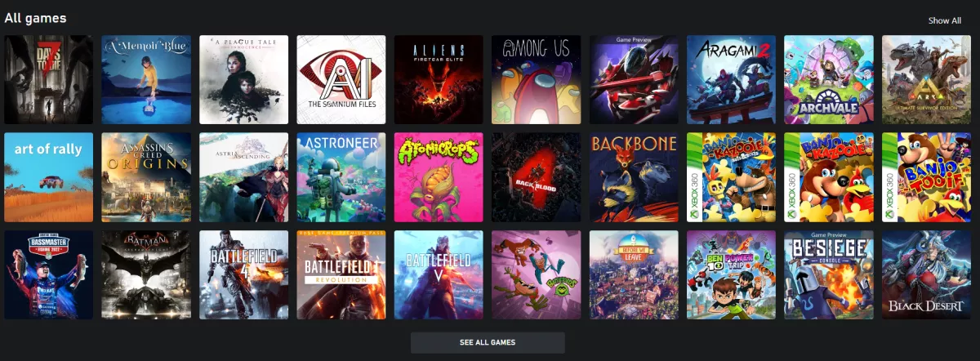Select the Besiege Console preview tile
The height and width of the screenshot is (361, 980).
(829, 274)
